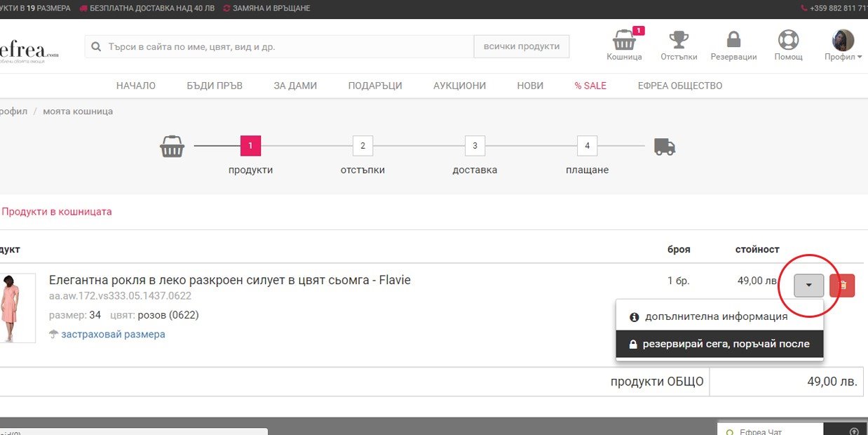Click the delivery truck icon

pyautogui.click(x=665, y=147)
